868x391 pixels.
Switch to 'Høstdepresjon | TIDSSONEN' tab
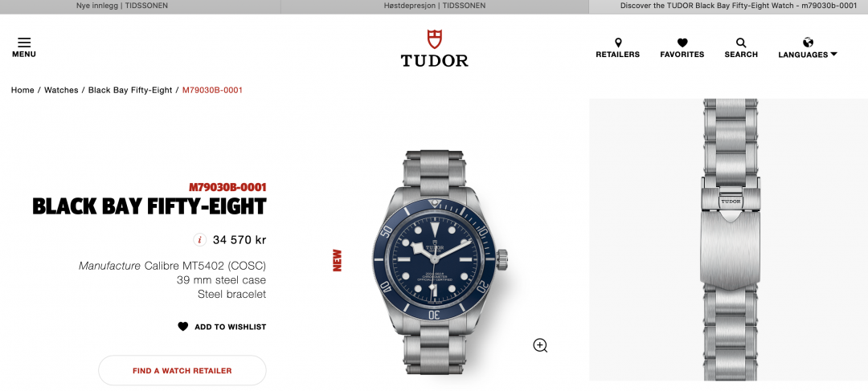pyautogui.click(x=435, y=6)
